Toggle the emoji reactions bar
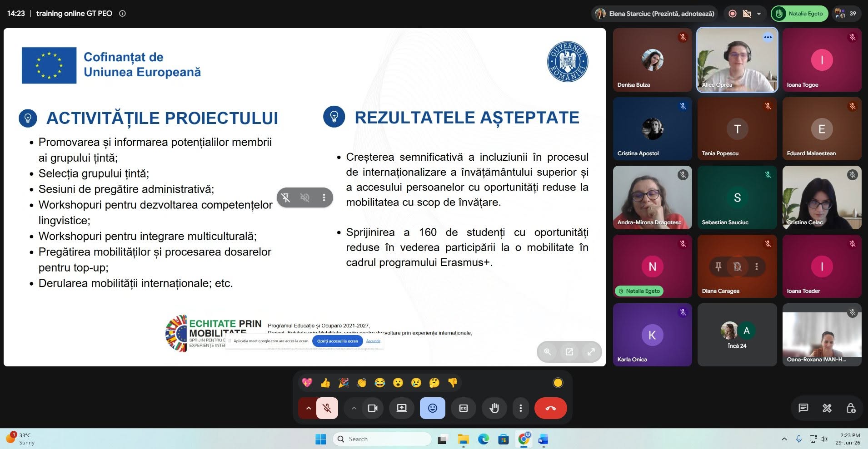This screenshot has height=449, width=868. pyautogui.click(x=433, y=408)
